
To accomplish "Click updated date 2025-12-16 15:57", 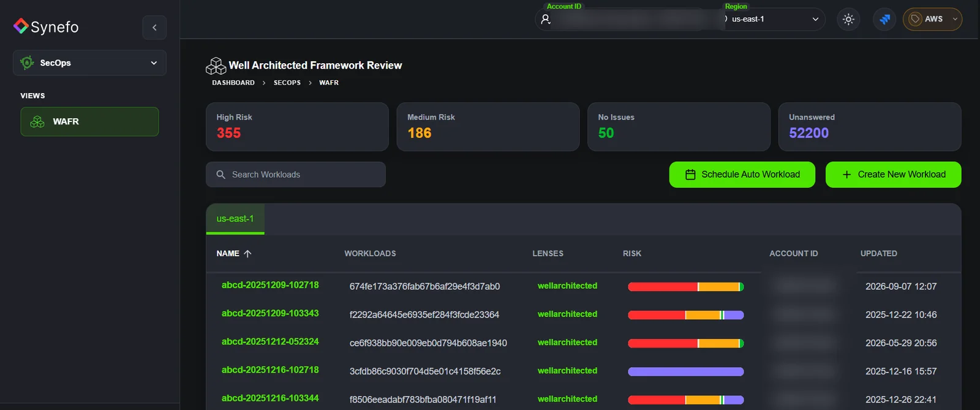I will click(901, 371).
